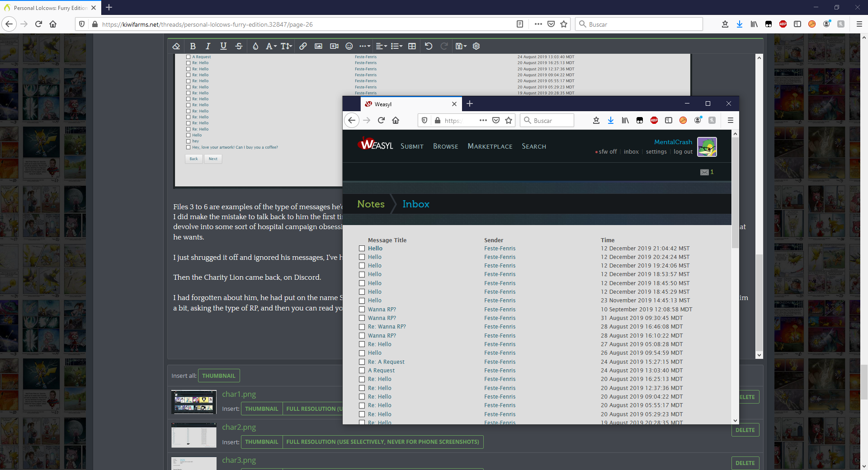This screenshot has width=868, height=470.
Task: Toggle underline formatting in editor toolbar
Action: (x=223, y=46)
